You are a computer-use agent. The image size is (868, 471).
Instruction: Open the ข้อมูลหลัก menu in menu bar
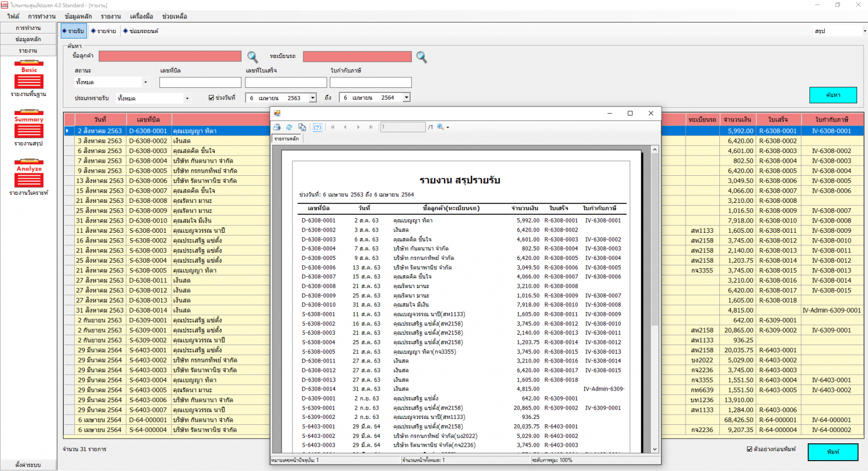pyautogui.click(x=78, y=16)
